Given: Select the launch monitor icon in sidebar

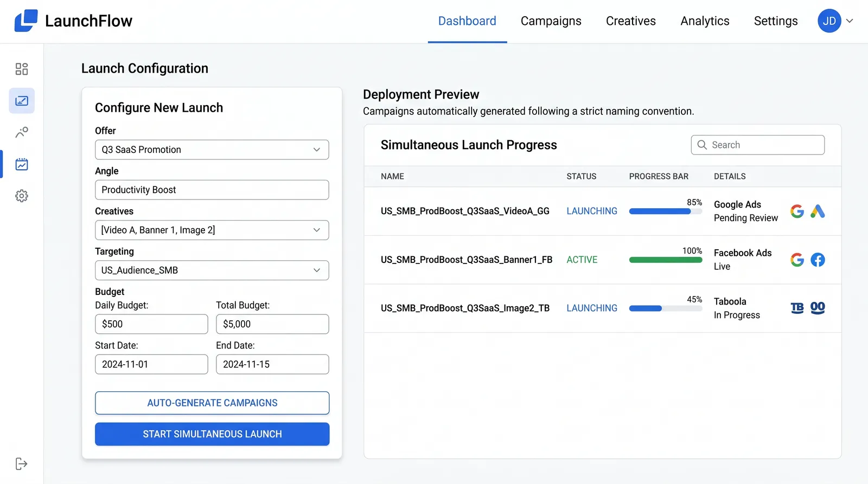Looking at the screenshot, I should pyautogui.click(x=22, y=101).
